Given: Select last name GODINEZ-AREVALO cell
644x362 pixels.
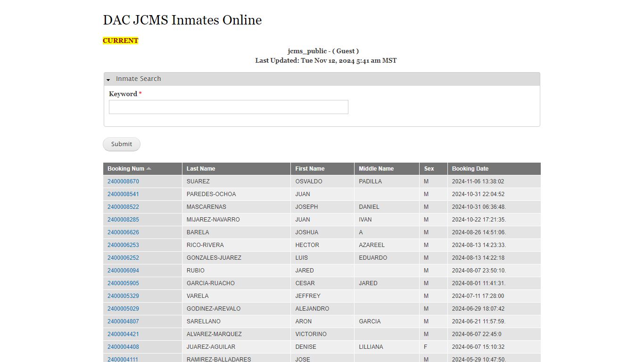Looking at the screenshot, I should [236, 309].
